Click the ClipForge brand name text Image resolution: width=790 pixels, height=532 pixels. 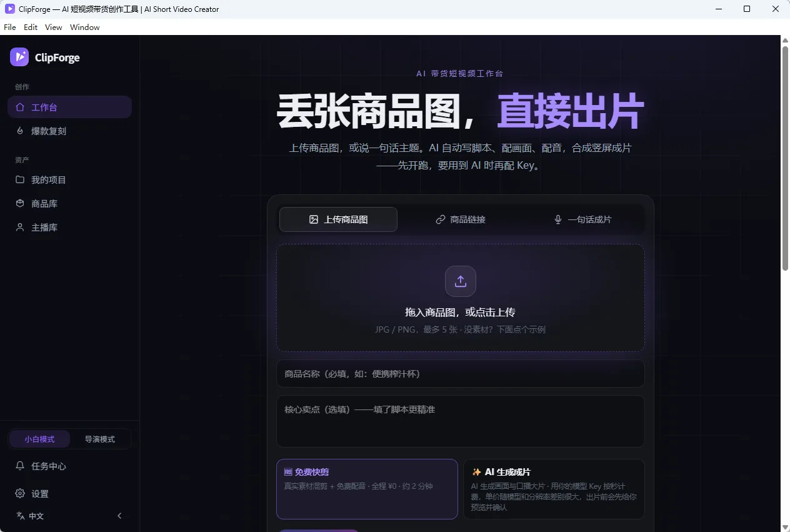57,58
